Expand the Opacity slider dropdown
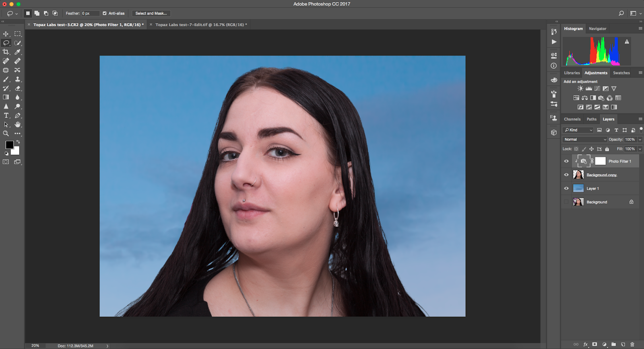Viewport: 644px width, 349px height. [640, 140]
